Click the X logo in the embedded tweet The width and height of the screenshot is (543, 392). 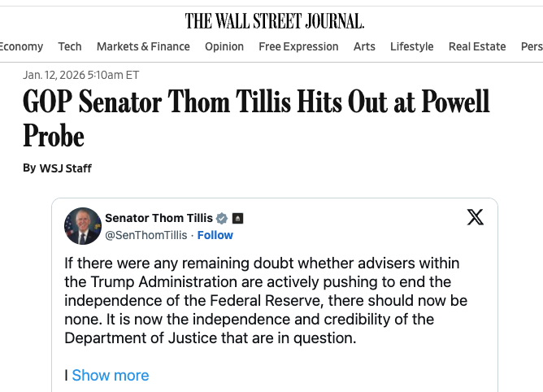pyautogui.click(x=476, y=217)
